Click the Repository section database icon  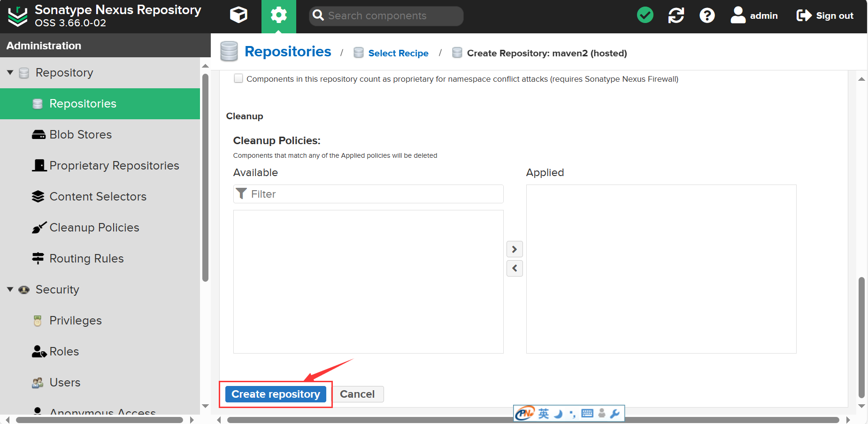pyautogui.click(x=24, y=73)
